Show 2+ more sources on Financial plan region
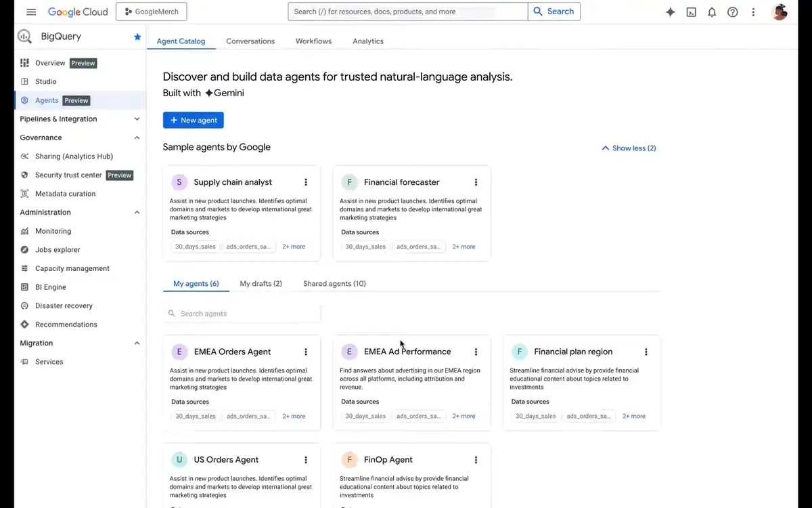812x508 pixels. (x=634, y=416)
